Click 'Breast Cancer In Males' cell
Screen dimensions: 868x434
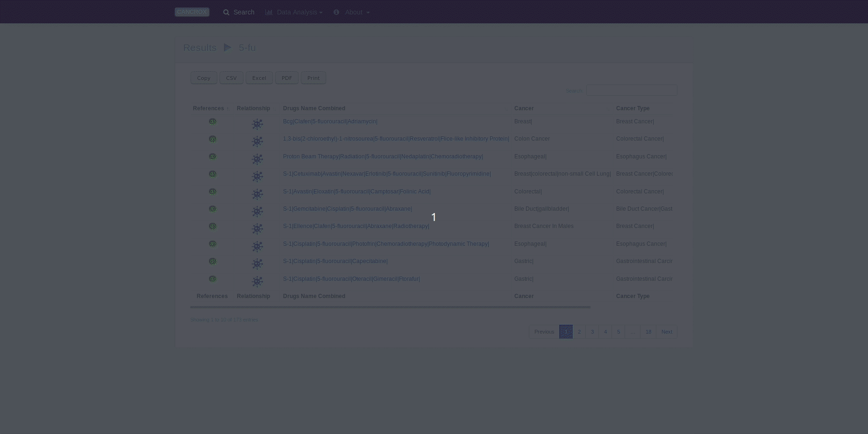pos(544,226)
